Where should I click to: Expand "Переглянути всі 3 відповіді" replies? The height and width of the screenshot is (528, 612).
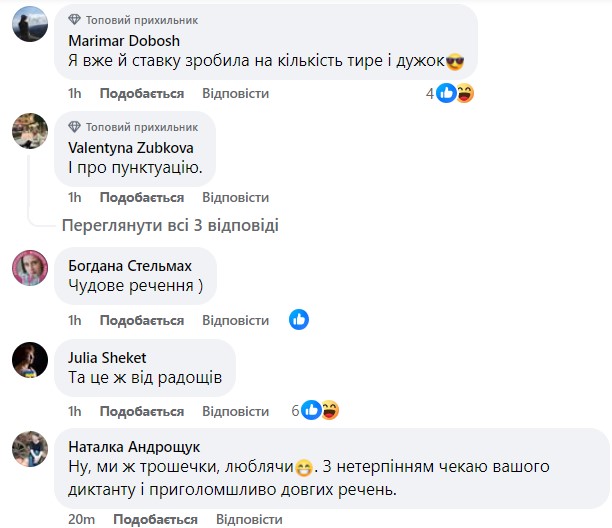[170, 225]
